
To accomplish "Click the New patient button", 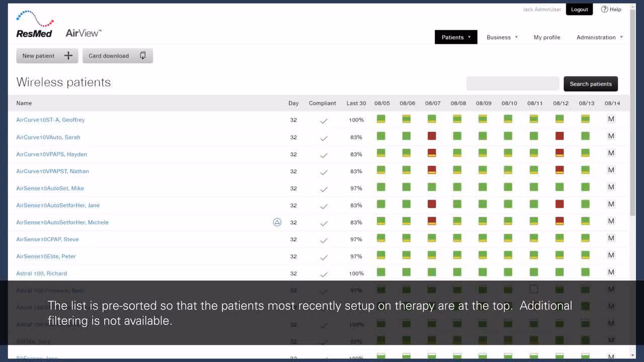I will (47, 56).
